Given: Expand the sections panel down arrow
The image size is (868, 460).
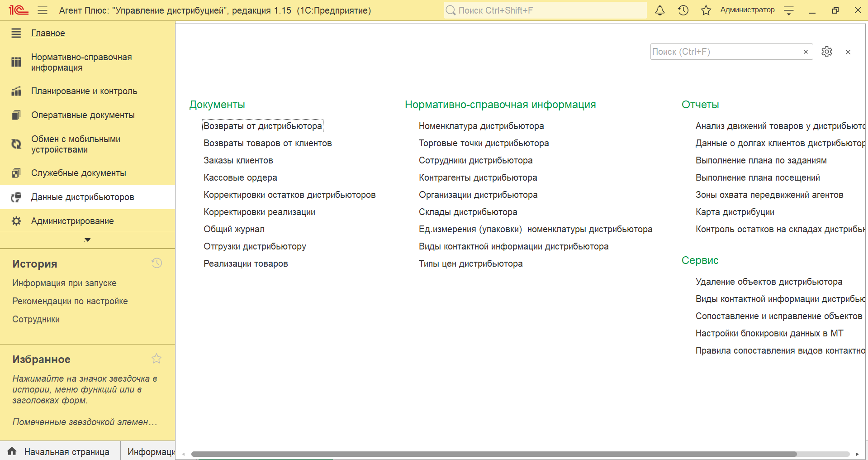Looking at the screenshot, I should tap(88, 240).
